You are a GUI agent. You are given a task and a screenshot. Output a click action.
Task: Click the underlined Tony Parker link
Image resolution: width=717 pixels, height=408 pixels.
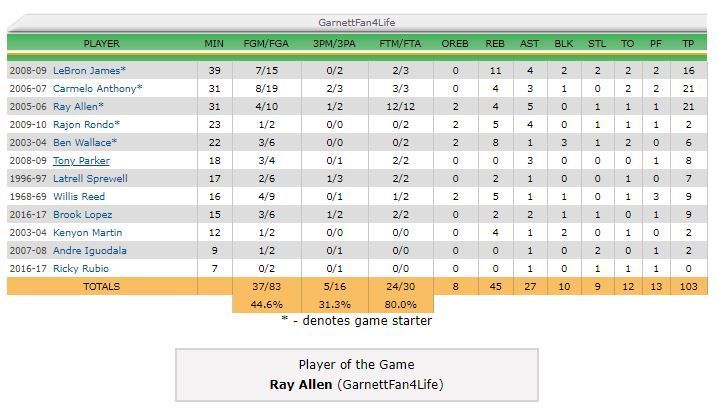81,161
